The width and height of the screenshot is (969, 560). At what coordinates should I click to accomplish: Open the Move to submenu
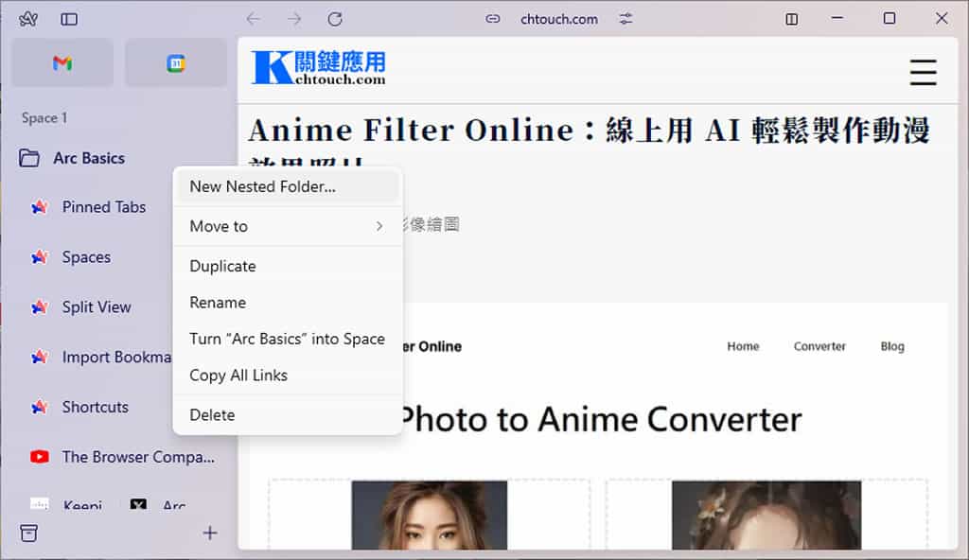tap(288, 226)
